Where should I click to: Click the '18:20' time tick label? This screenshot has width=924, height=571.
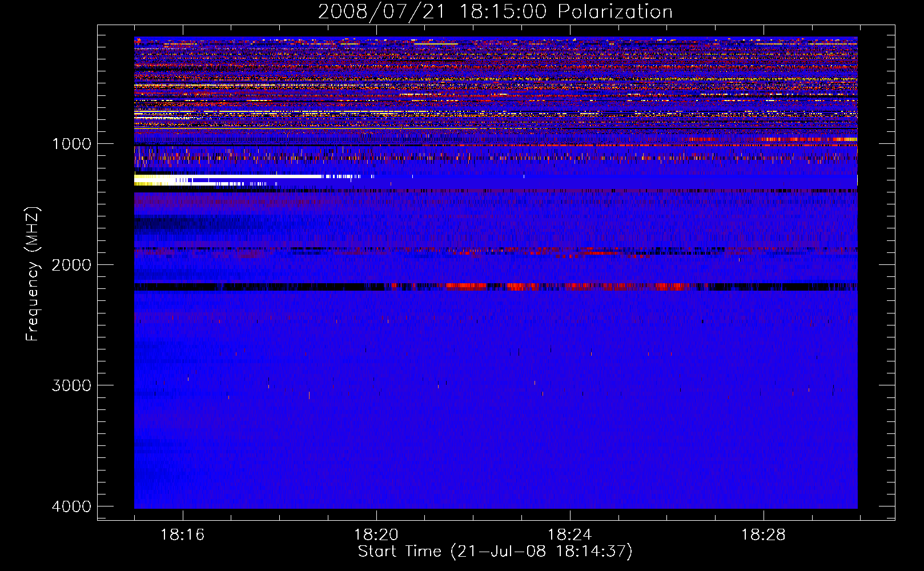376,534
